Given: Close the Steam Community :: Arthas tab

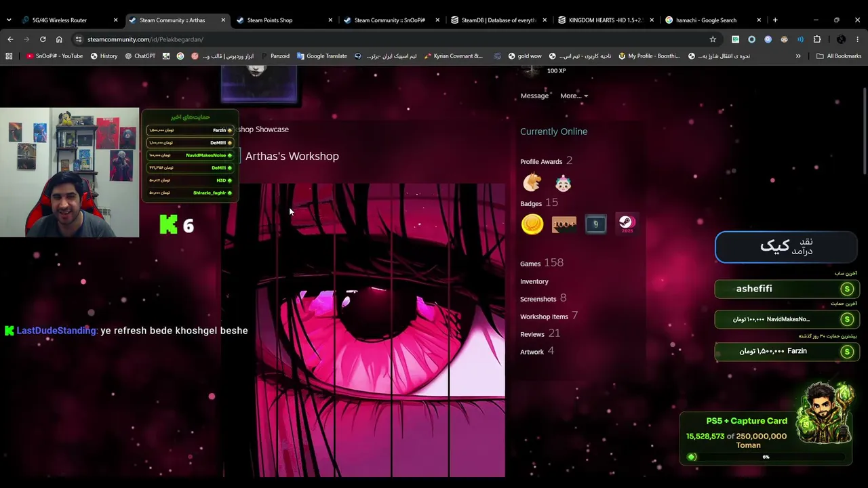Looking at the screenshot, I should point(223,20).
